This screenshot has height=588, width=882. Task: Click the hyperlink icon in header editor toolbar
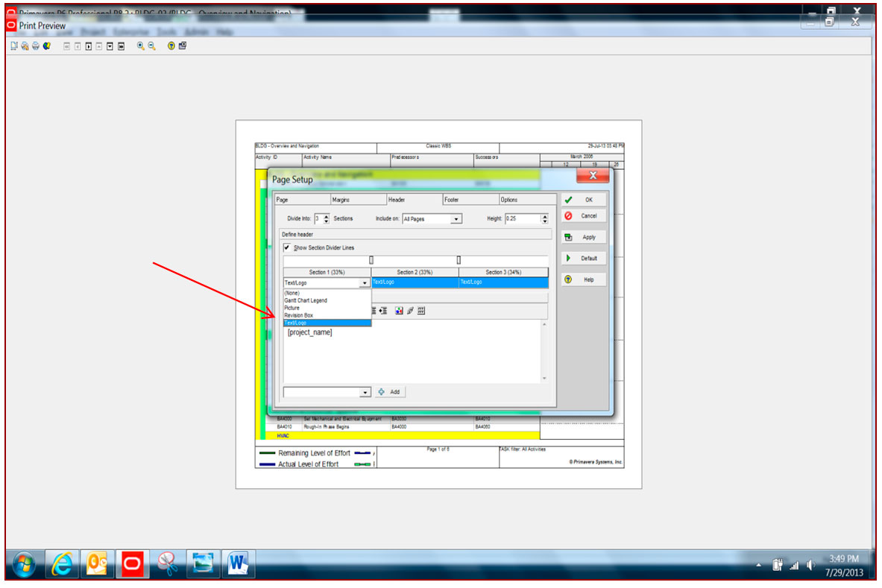coord(410,311)
